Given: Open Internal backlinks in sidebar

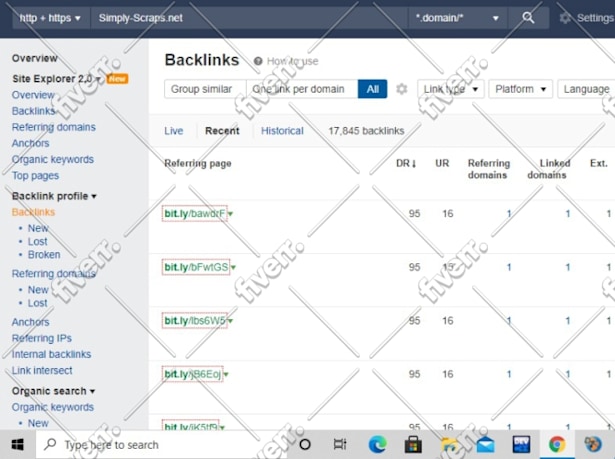Looking at the screenshot, I should click(51, 354).
